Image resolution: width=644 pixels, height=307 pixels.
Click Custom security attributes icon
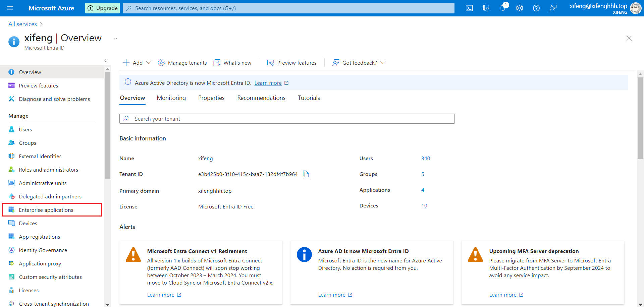point(11,277)
